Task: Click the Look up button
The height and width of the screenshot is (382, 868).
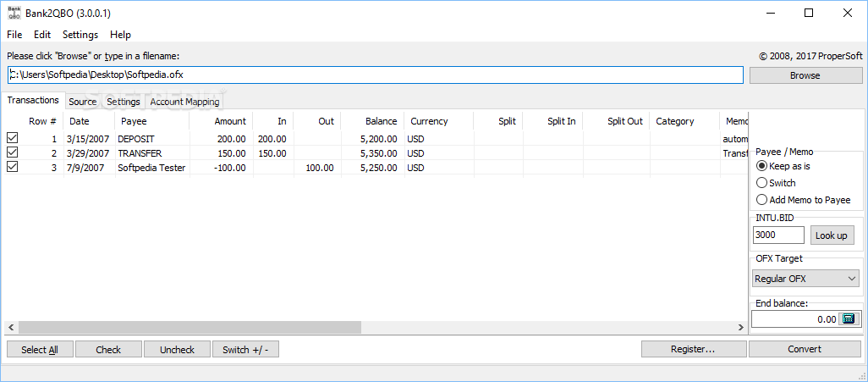Action: 831,235
